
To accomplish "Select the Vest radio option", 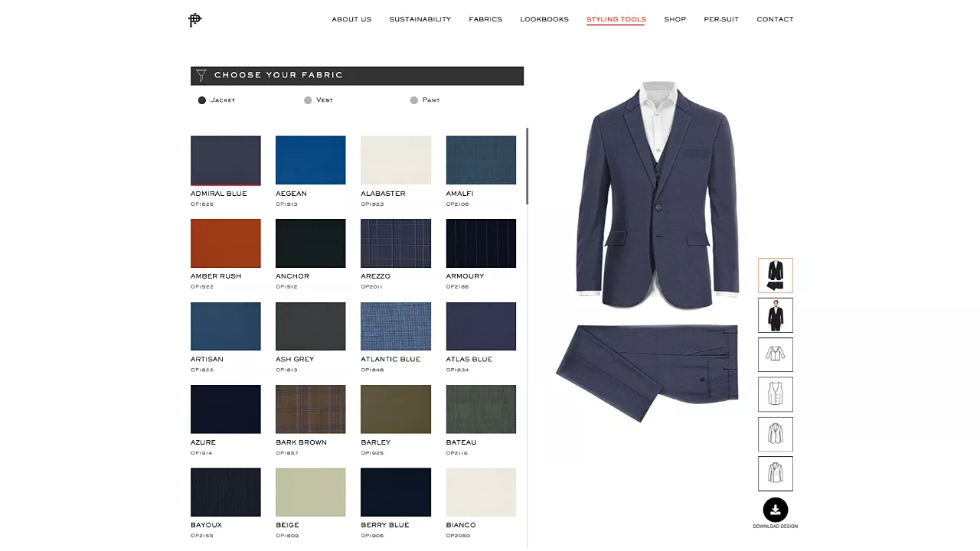I will point(308,100).
